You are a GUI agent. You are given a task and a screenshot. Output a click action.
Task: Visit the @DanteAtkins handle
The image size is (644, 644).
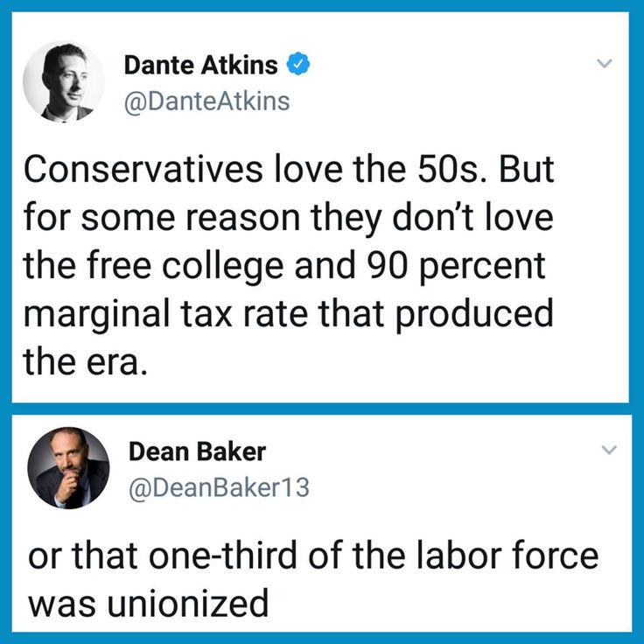pyautogui.click(x=206, y=101)
